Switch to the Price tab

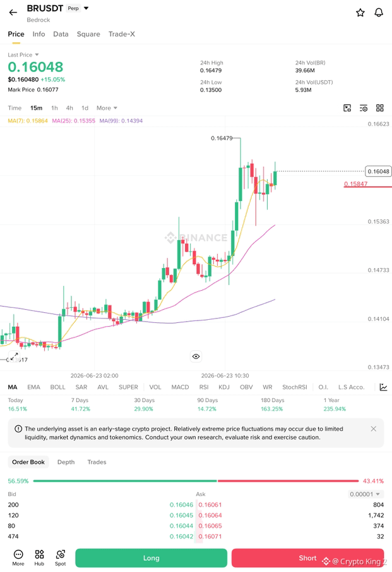coord(16,34)
